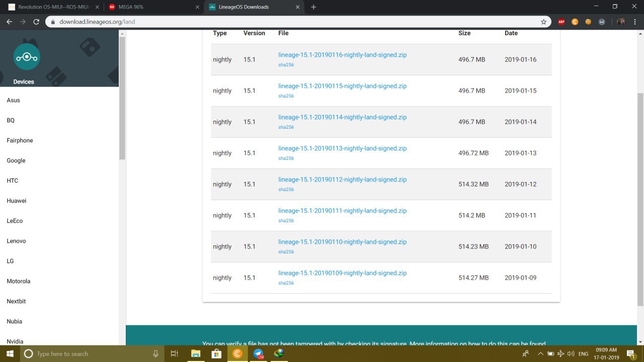644x362 pixels.
Task: Open sha256 link for the 20190116 build
Action: coord(286,65)
